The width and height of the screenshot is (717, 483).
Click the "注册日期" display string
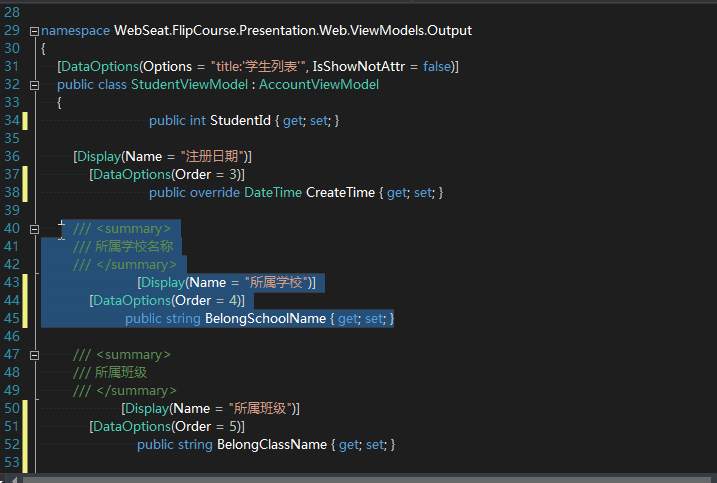click(x=212, y=156)
